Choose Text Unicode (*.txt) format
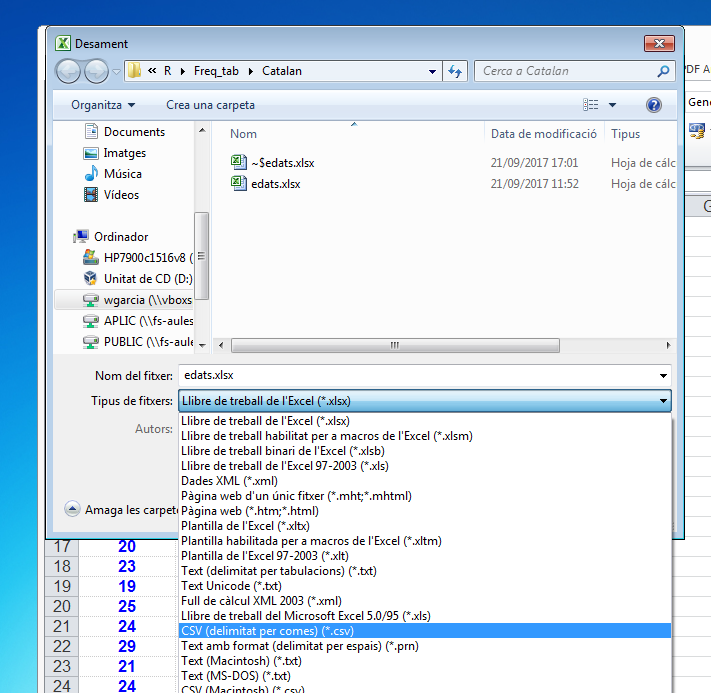The width and height of the screenshot is (711, 693). pyautogui.click(x=425, y=586)
